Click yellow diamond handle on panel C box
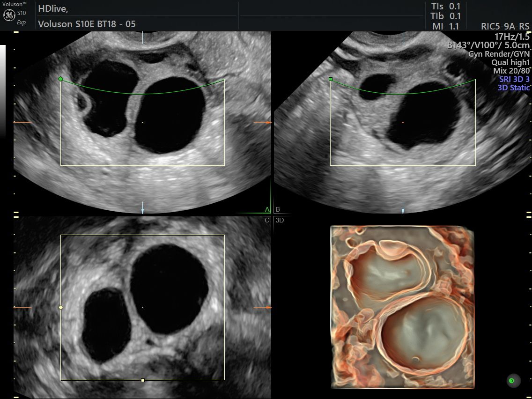Screen dimensions: 532x399 click(61, 307)
